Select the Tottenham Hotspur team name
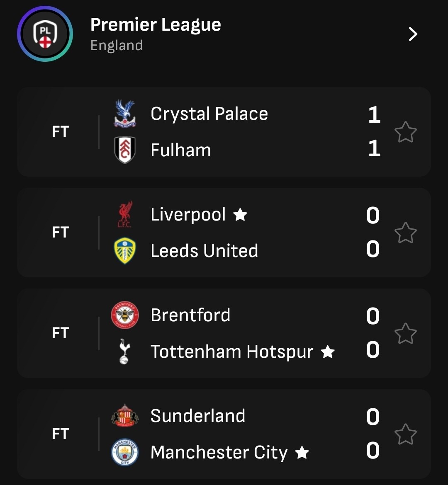 [231, 352]
